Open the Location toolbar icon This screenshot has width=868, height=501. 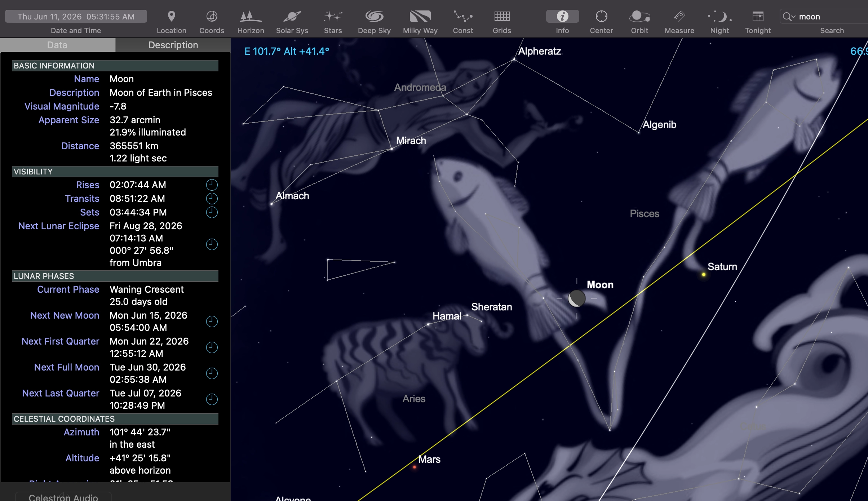172,17
